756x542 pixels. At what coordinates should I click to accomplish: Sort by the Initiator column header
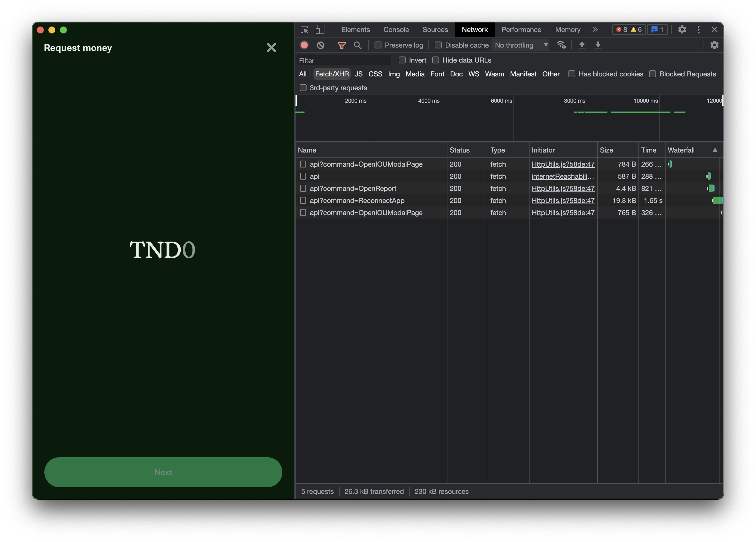click(563, 150)
